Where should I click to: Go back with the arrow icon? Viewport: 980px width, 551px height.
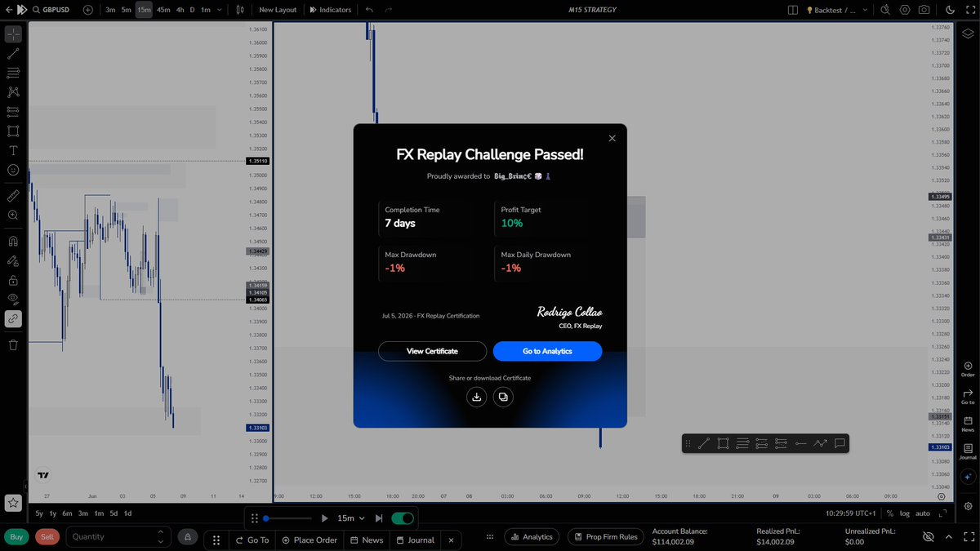click(9, 10)
